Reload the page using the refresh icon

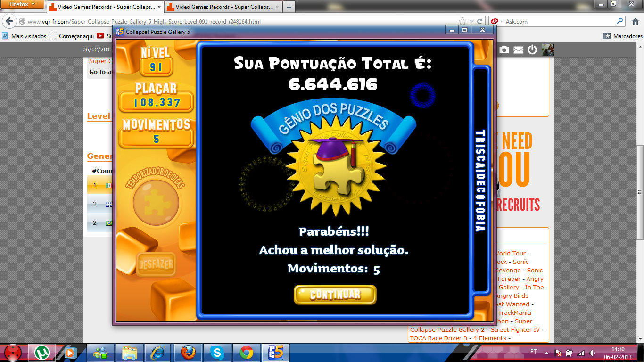click(480, 21)
